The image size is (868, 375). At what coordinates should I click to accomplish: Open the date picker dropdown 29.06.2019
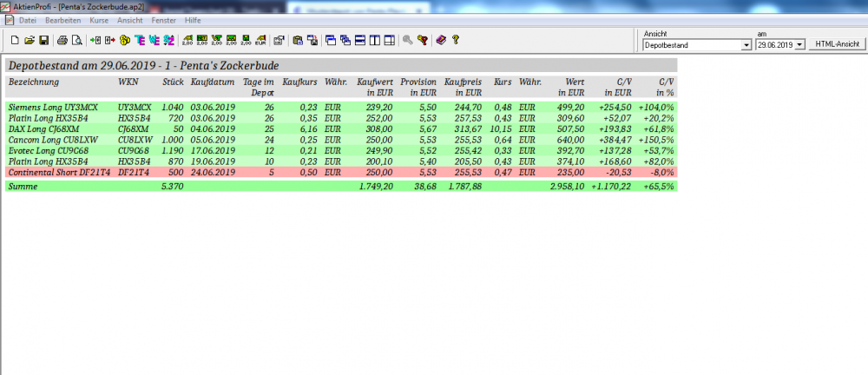point(799,44)
